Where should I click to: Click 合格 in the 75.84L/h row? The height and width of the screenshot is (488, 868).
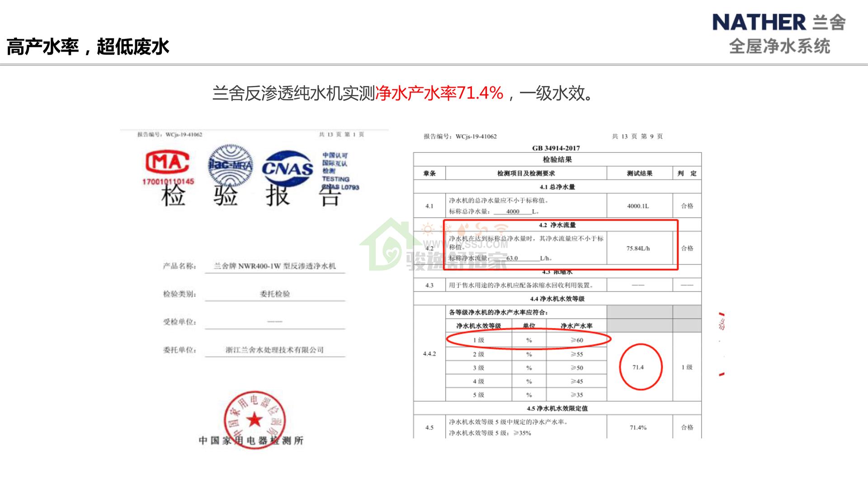click(687, 249)
